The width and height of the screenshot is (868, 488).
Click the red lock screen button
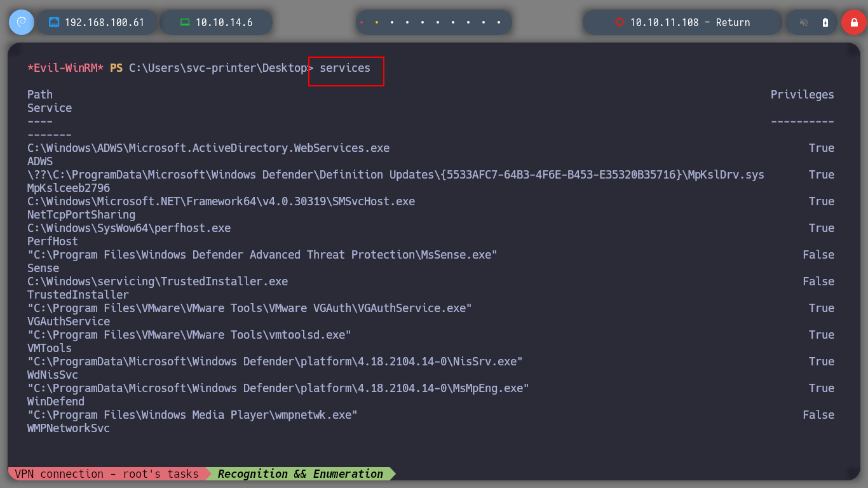pyautogui.click(x=853, y=22)
